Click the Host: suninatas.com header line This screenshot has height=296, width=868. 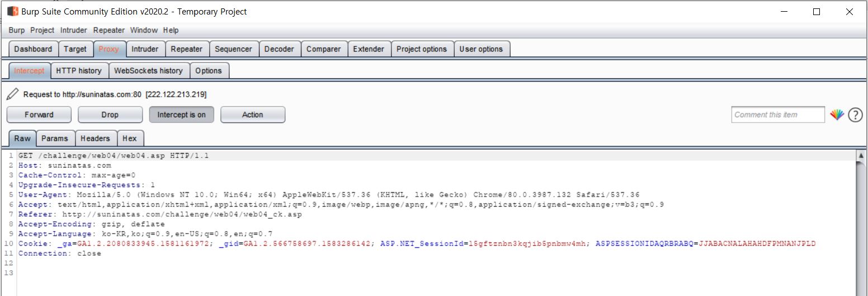point(65,165)
